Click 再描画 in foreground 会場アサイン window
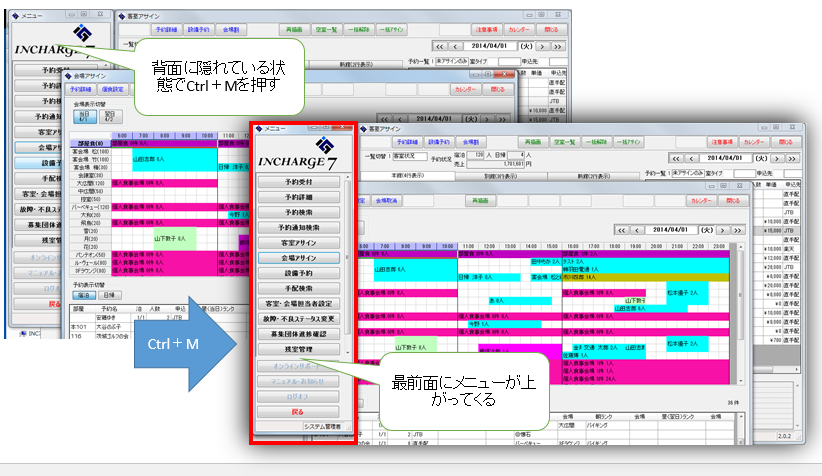 click(x=480, y=201)
